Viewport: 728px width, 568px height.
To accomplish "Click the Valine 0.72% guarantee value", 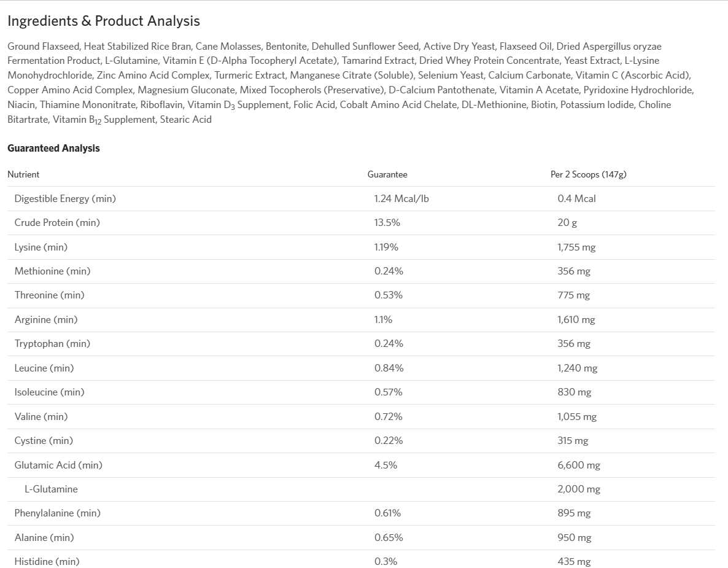I will pos(388,416).
